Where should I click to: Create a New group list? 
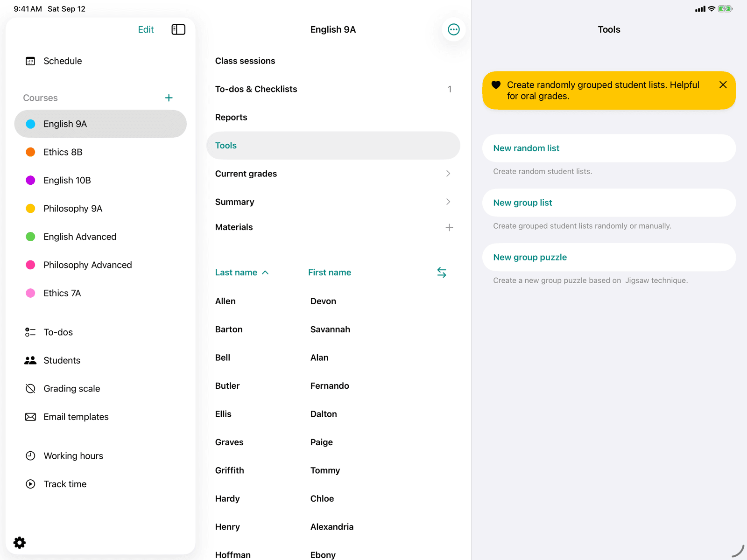click(x=609, y=203)
